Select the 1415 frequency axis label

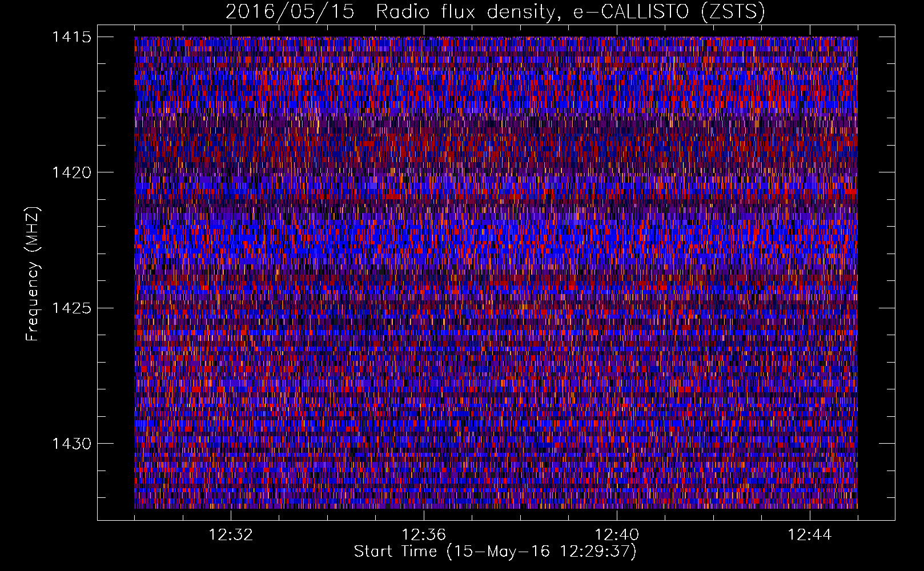[x=71, y=37]
